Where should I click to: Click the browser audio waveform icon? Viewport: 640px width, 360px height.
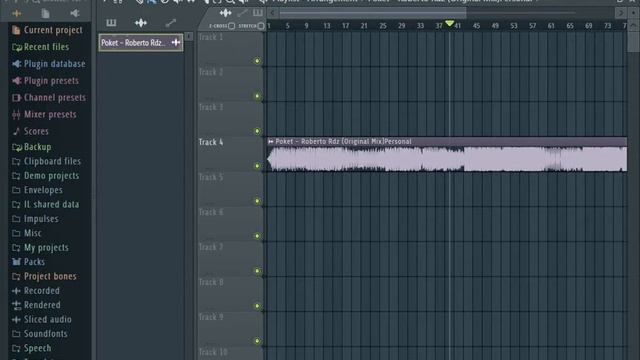pyautogui.click(x=17, y=13)
